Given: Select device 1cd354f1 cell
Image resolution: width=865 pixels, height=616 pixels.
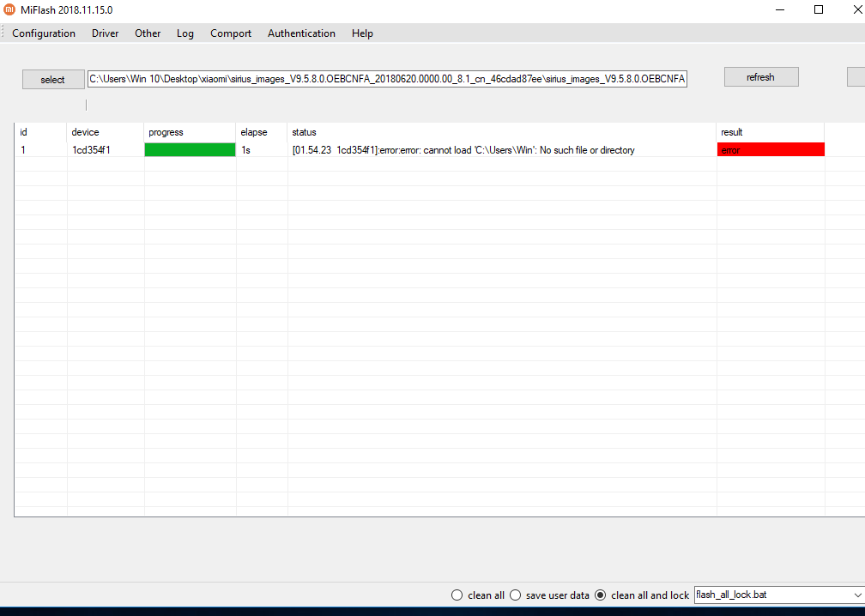Looking at the screenshot, I should [106, 150].
